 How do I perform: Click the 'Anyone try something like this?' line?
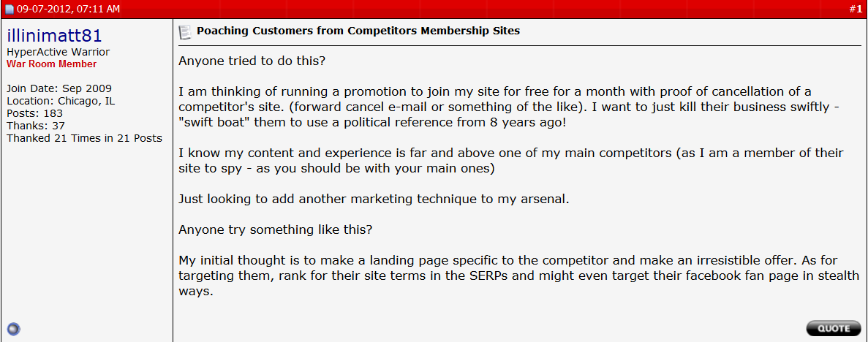275,229
